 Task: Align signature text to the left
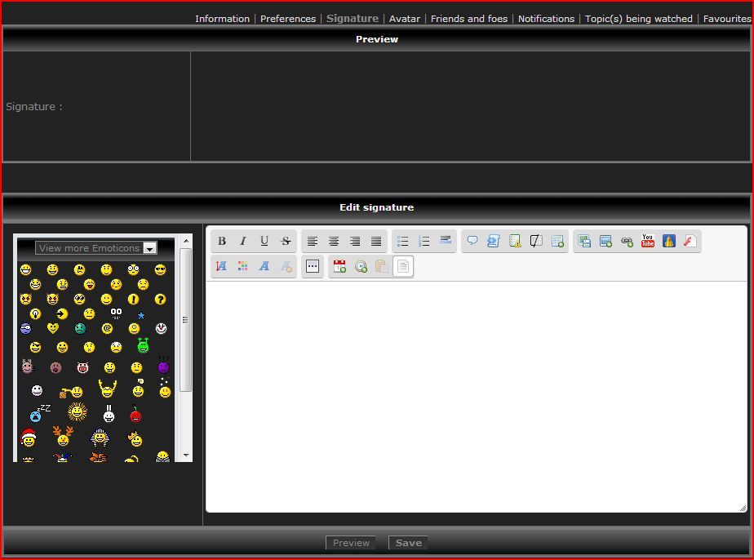tap(313, 241)
